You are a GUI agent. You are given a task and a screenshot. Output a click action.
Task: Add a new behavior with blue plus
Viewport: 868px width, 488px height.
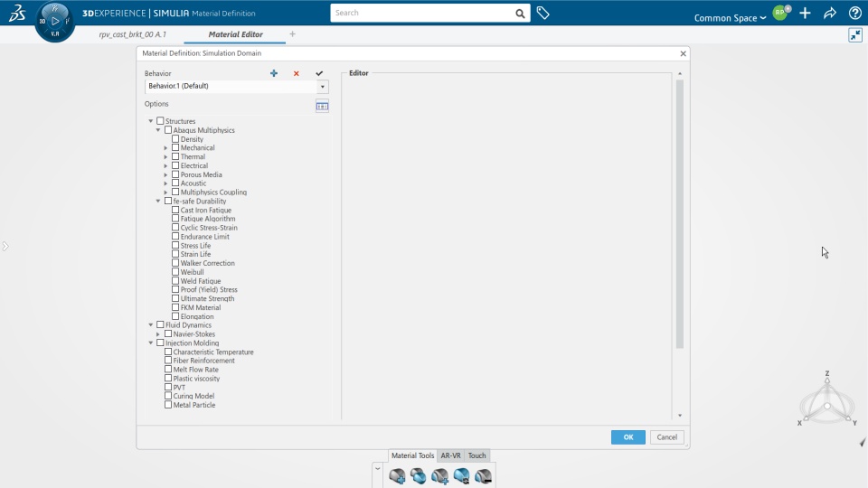point(273,73)
